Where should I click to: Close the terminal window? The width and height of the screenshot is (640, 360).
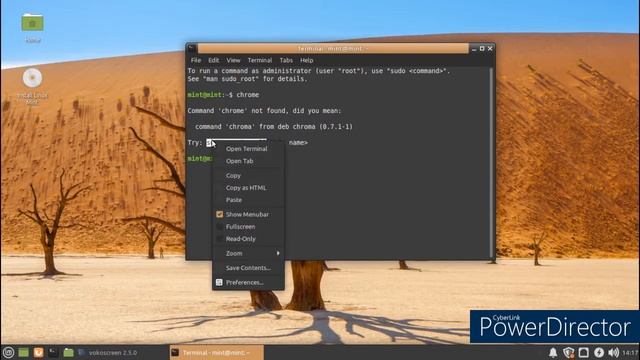pos(490,49)
